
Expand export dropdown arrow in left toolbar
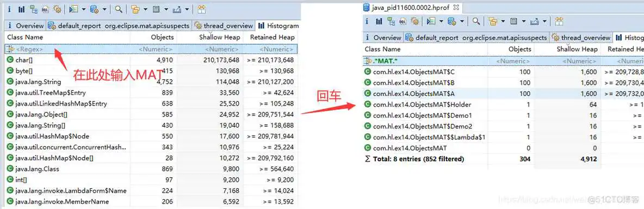(x=187, y=9)
